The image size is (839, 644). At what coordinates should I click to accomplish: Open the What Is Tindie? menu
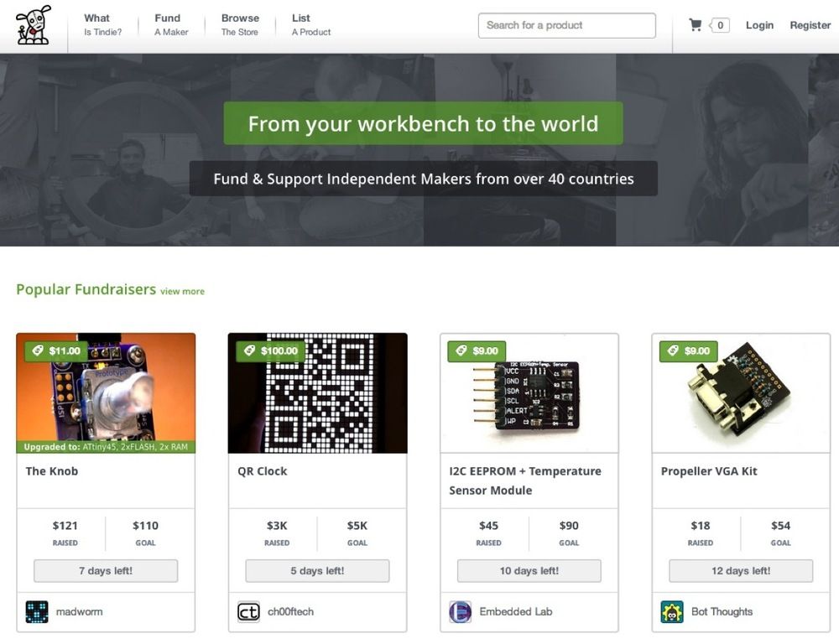point(102,24)
